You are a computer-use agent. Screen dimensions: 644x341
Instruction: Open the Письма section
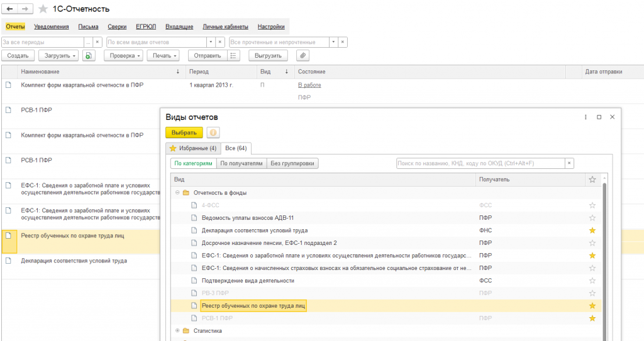(x=88, y=26)
